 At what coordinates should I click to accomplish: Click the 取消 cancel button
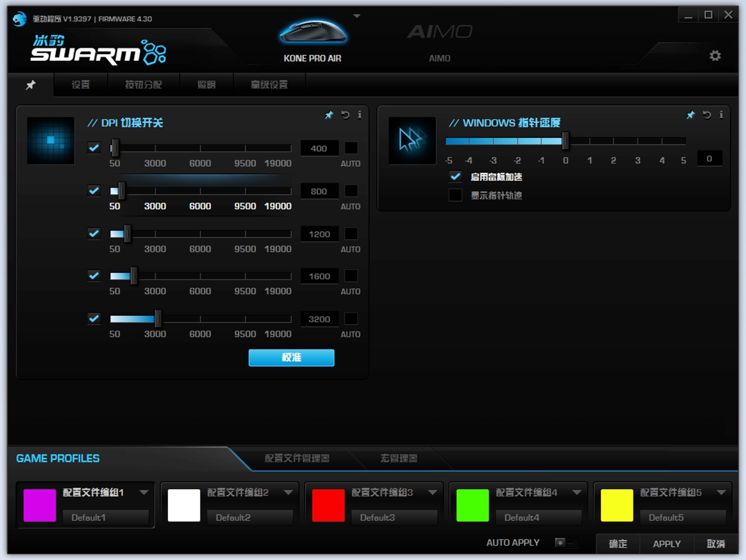point(716,543)
